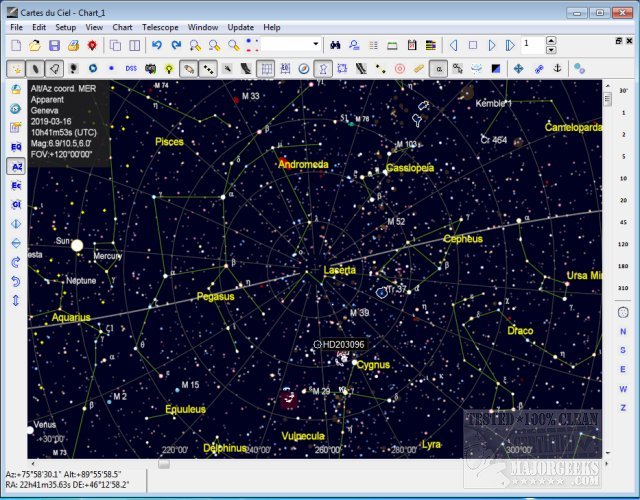Viewport: 640px width, 500px height.
Task: Click the square reset-time button
Action: (473, 45)
